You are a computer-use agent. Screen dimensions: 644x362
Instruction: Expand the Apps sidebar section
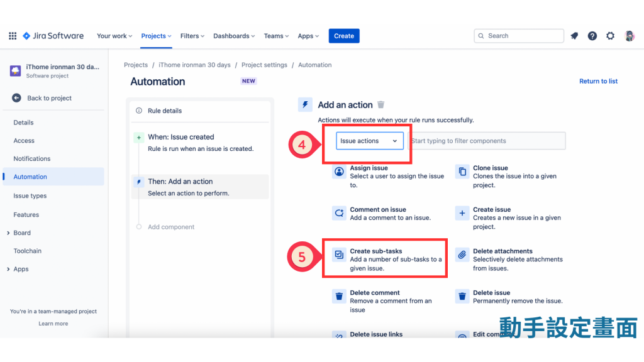pos(8,269)
